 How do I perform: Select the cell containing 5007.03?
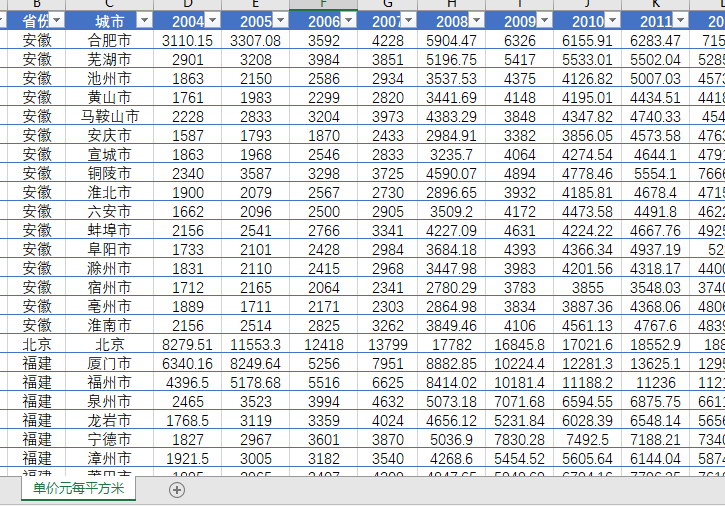point(655,78)
